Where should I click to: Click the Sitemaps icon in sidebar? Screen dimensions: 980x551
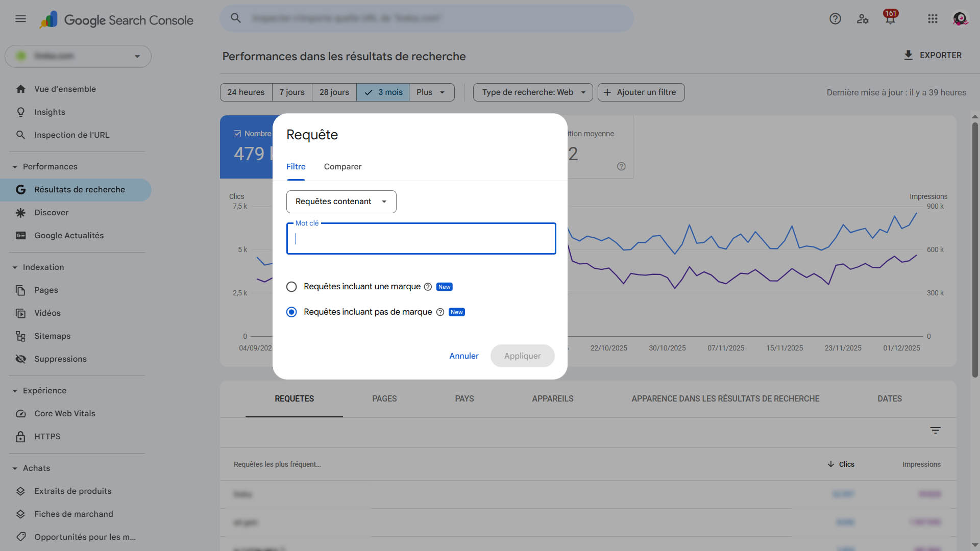click(x=20, y=336)
